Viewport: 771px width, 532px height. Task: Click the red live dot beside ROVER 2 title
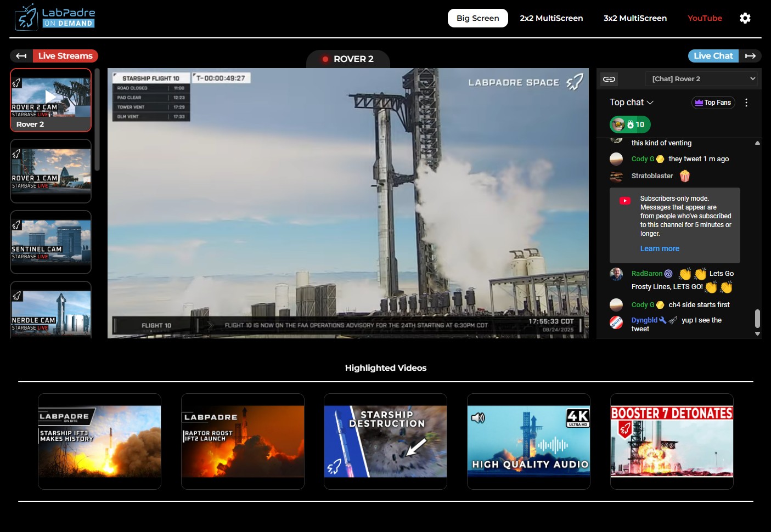(324, 59)
